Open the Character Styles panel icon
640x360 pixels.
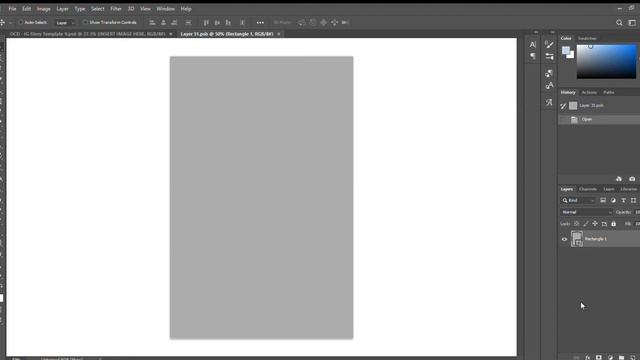pyautogui.click(x=549, y=85)
